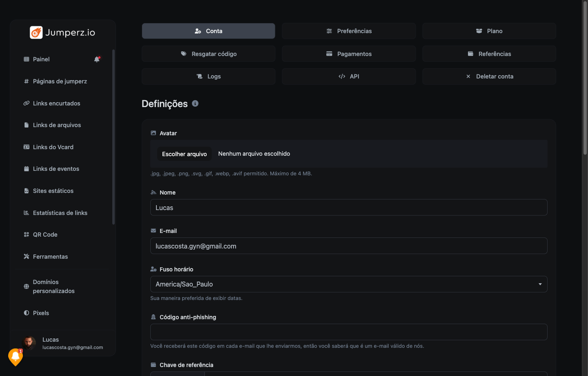Click the QR Code icon in sidebar

[x=27, y=235]
